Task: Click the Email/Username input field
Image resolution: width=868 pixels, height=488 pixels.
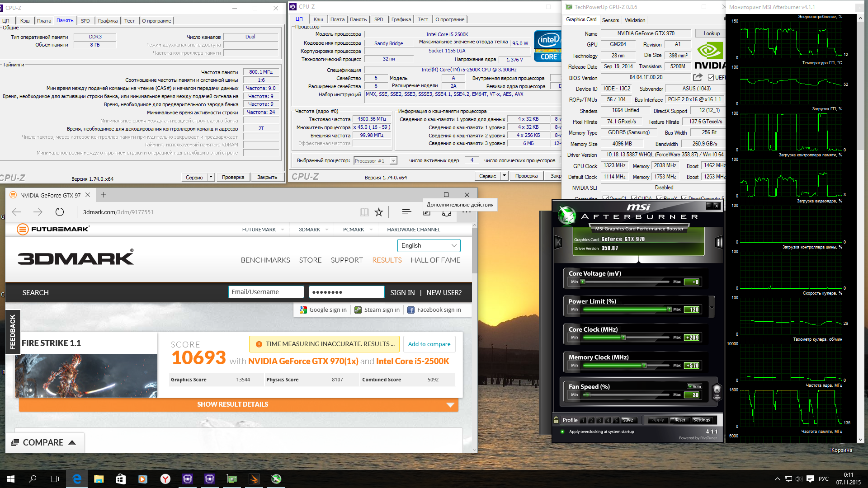Action: (x=266, y=292)
